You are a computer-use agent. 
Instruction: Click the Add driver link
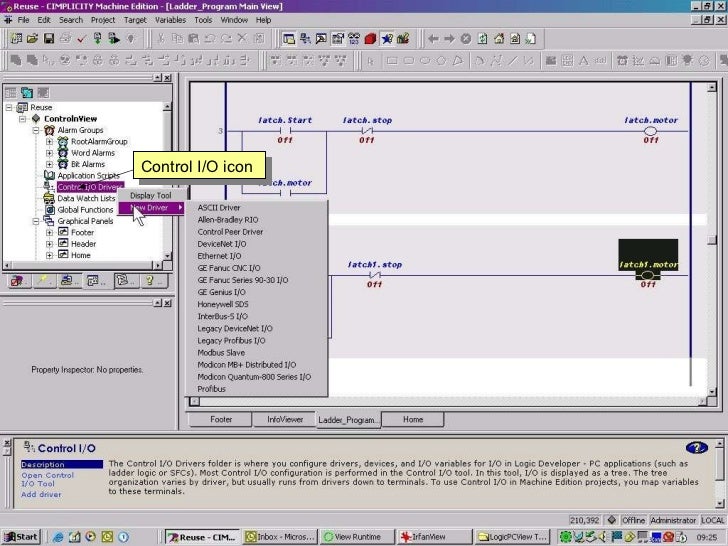point(42,494)
